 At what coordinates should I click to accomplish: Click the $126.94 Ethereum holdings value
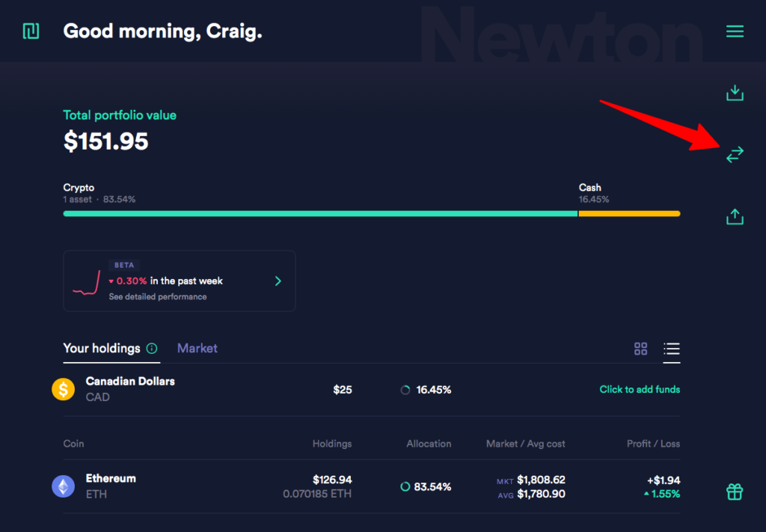coord(332,480)
